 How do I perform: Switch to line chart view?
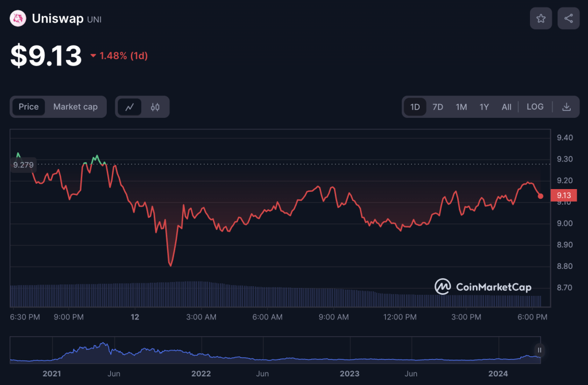pos(130,107)
